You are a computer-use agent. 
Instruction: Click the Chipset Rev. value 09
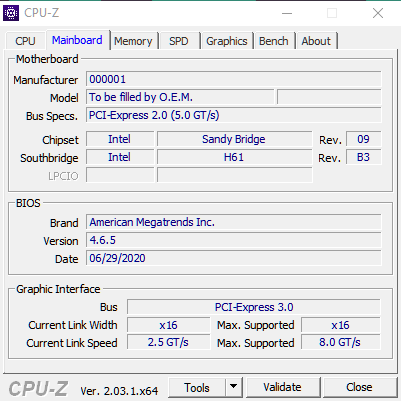click(364, 139)
